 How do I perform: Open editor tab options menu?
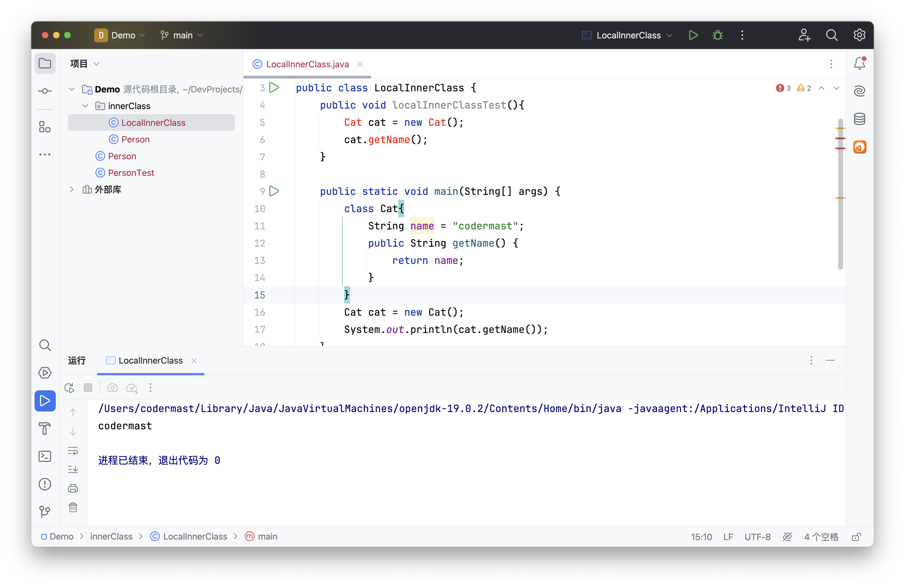831,64
